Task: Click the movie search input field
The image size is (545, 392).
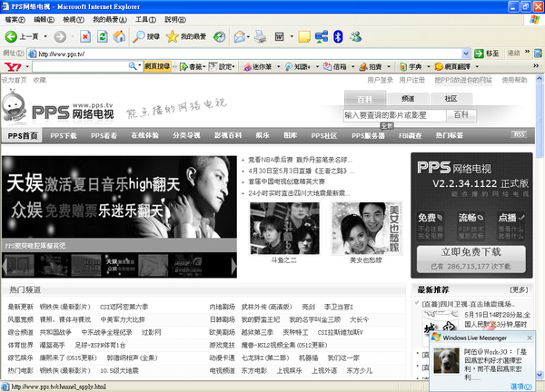Action: [395, 115]
